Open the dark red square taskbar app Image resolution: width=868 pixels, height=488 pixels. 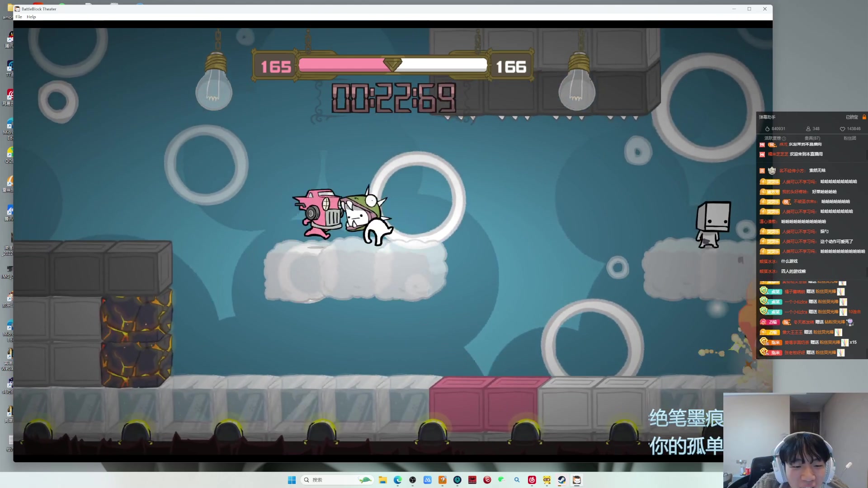pos(472,480)
